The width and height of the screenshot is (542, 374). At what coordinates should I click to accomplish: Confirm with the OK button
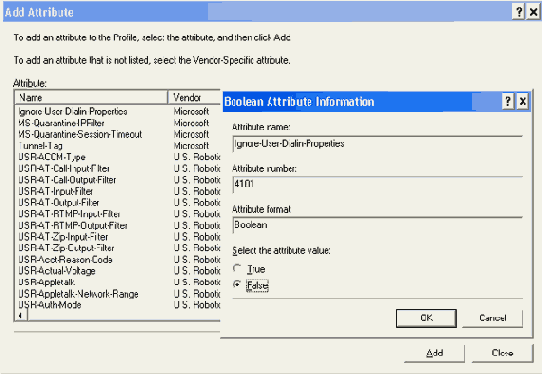[426, 318]
